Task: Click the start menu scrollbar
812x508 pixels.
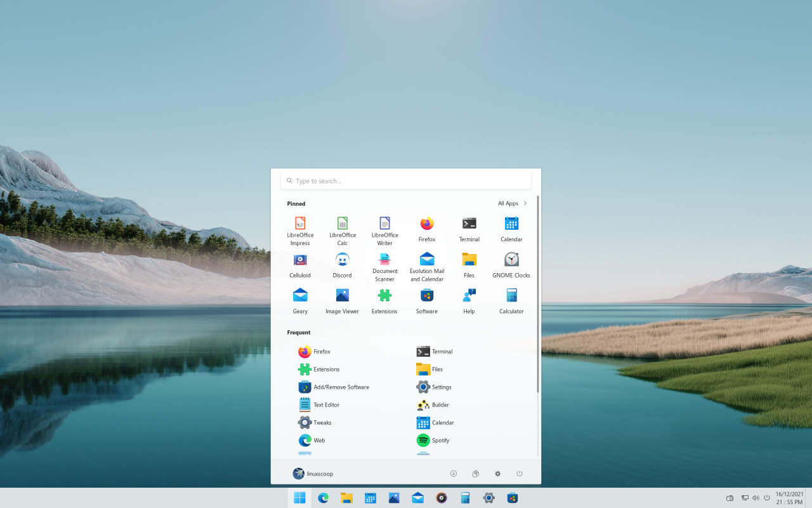Action: [538, 293]
